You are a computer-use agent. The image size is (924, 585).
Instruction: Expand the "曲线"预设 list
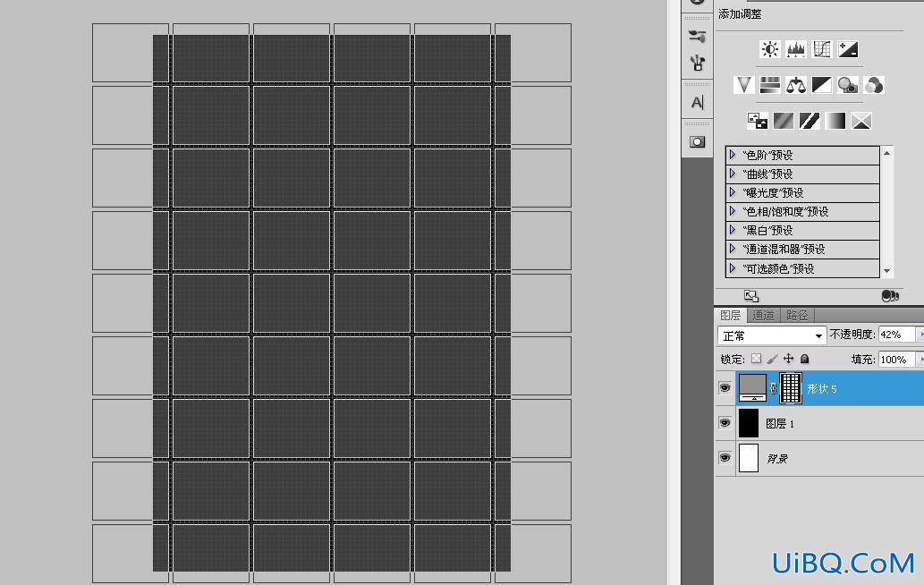tap(733, 174)
